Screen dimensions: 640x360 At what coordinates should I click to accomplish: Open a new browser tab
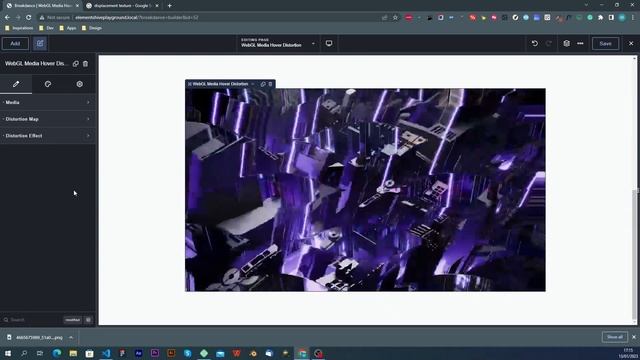point(169,6)
